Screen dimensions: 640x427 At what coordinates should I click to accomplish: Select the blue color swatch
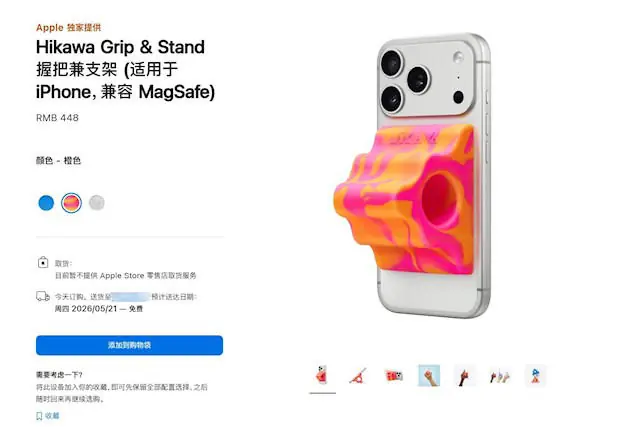click(x=46, y=203)
